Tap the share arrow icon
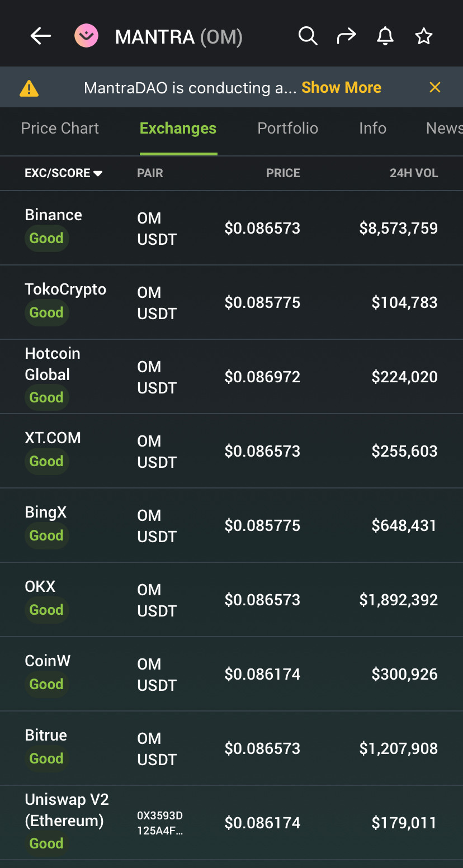 (346, 37)
